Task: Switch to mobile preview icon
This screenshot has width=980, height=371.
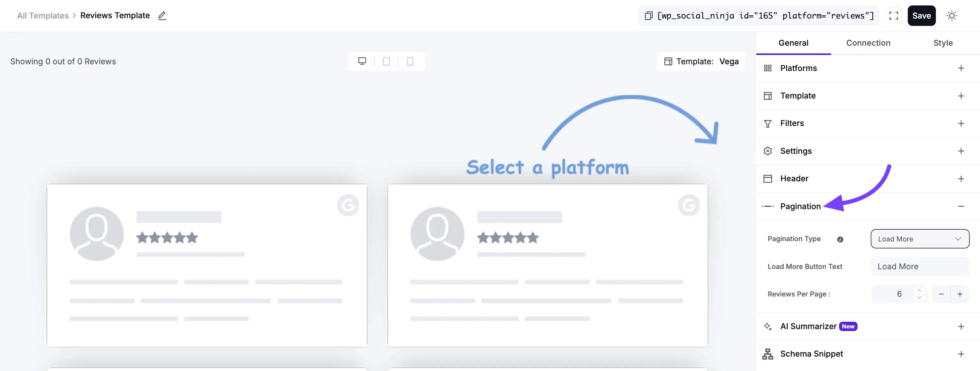Action: [x=410, y=61]
